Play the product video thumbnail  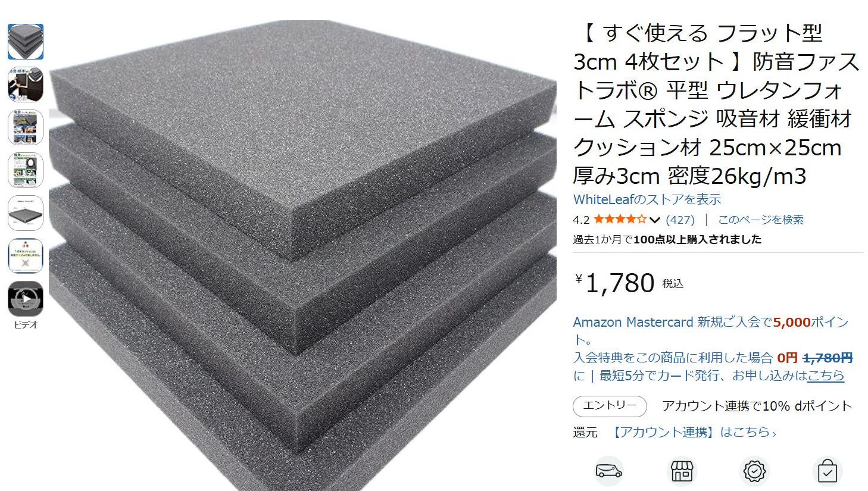(26, 299)
